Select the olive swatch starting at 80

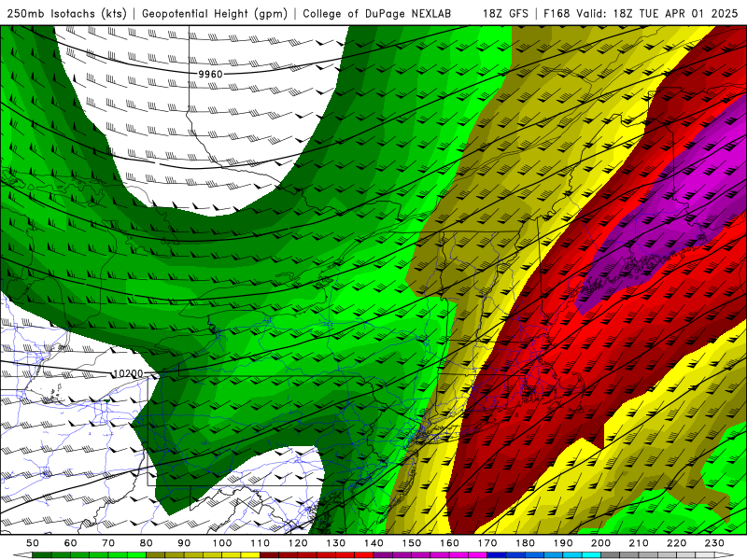click(155, 555)
